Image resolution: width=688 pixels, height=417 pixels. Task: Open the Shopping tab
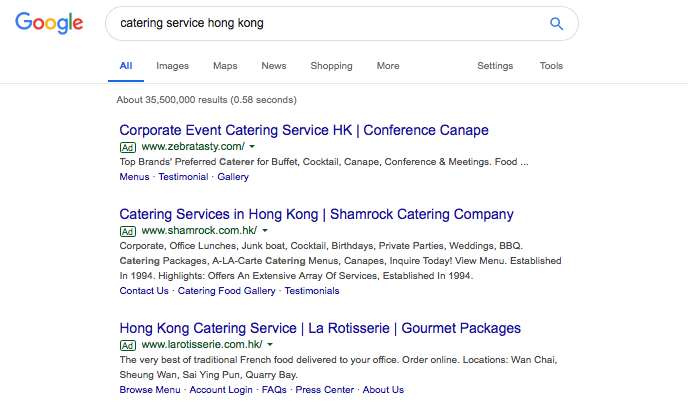pos(331,66)
